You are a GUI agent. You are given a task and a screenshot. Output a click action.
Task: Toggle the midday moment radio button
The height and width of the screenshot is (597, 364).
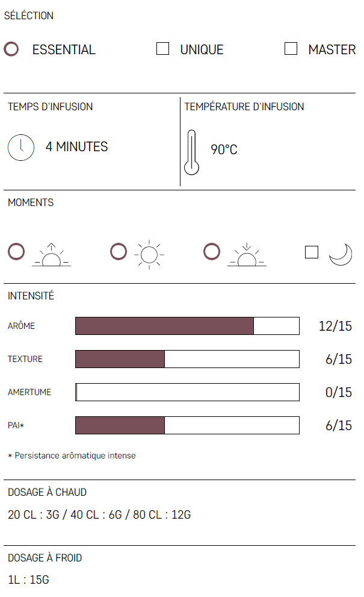tap(119, 251)
